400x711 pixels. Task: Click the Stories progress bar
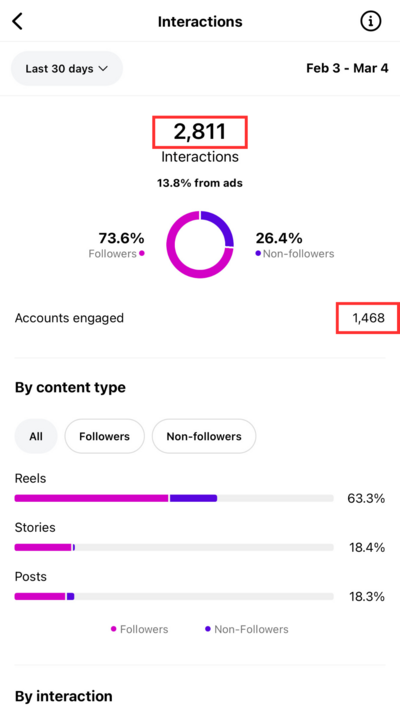click(x=174, y=547)
